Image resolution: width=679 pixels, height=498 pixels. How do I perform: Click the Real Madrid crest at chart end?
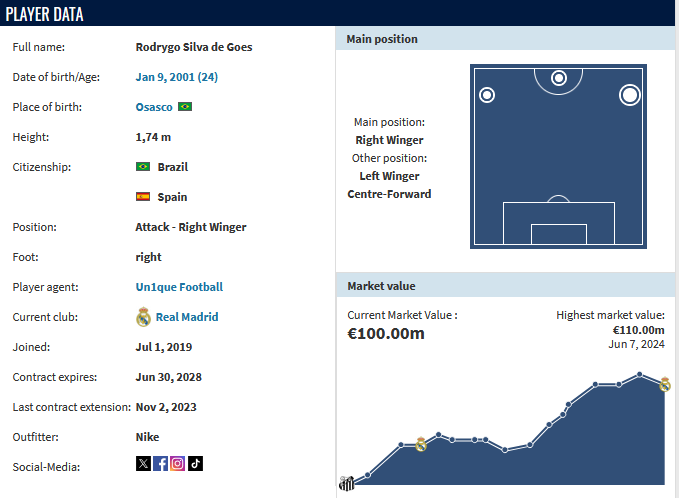coord(665,384)
